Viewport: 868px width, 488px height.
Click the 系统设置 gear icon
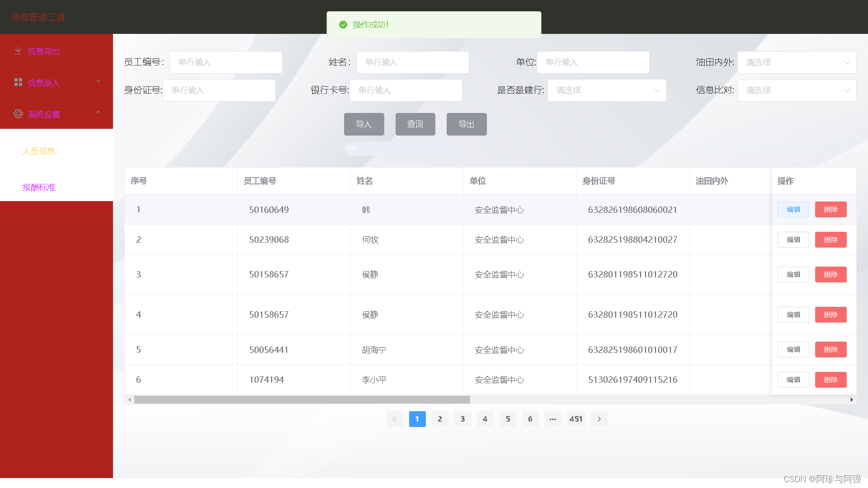[x=18, y=114]
